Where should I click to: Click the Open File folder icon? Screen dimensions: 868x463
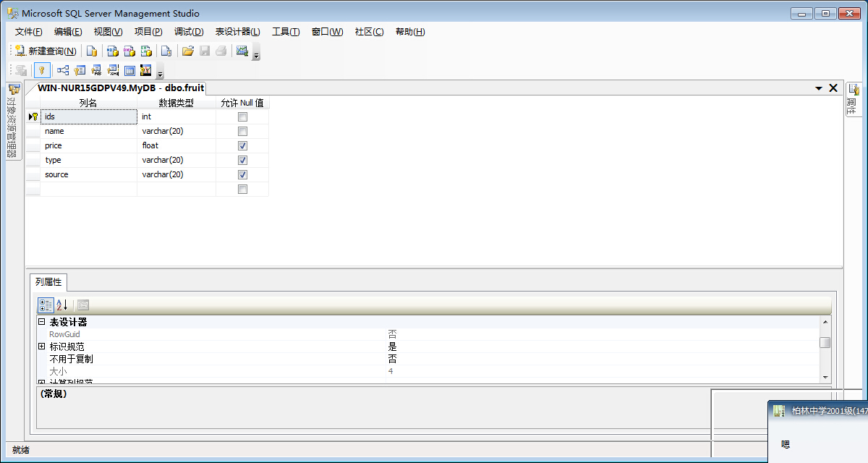(x=188, y=51)
